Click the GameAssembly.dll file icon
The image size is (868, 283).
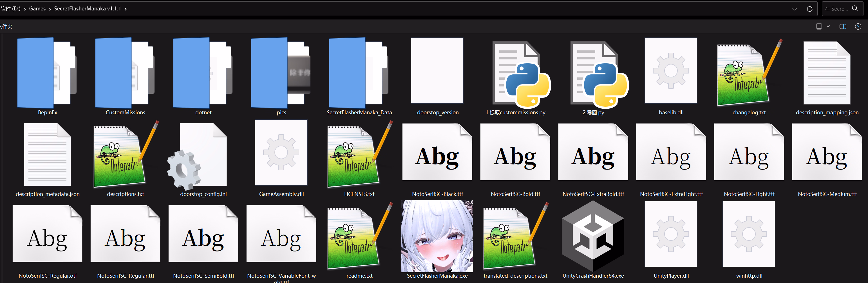pyautogui.click(x=281, y=152)
